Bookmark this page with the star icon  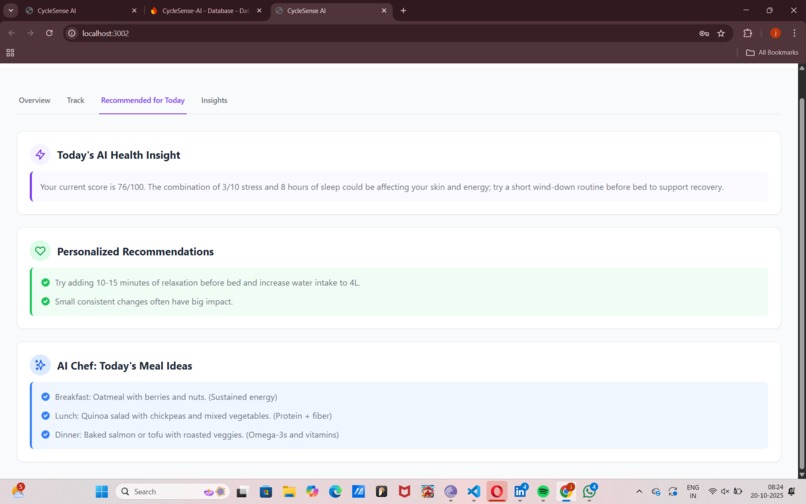click(x=721, y=33)
